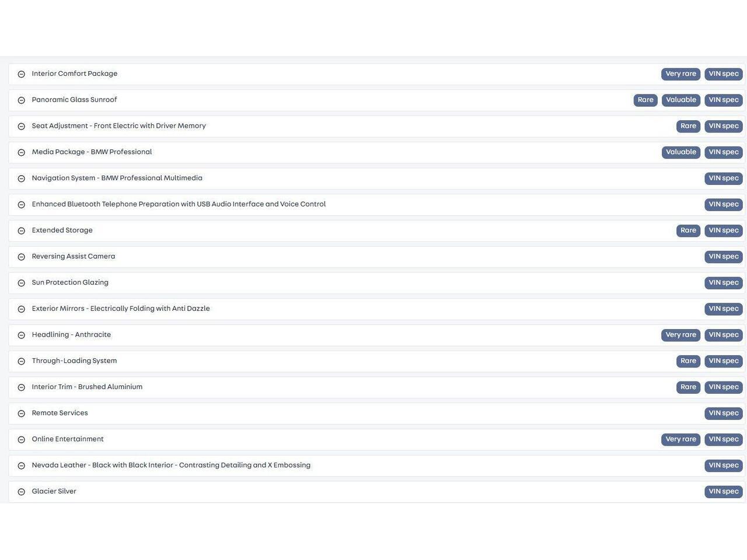Click the VIN spec badge on Navigation System row

pos(724,178)
